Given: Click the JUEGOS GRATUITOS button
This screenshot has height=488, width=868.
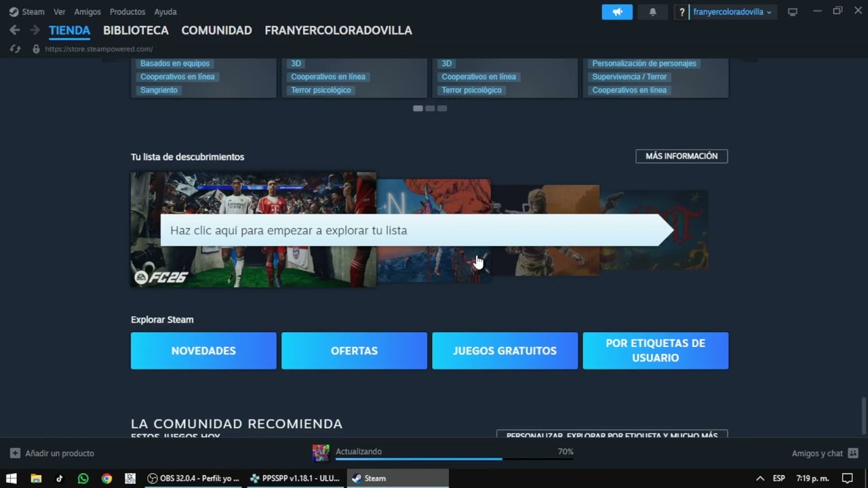Looking at the screenshot, I should click(x=505, y=350).
